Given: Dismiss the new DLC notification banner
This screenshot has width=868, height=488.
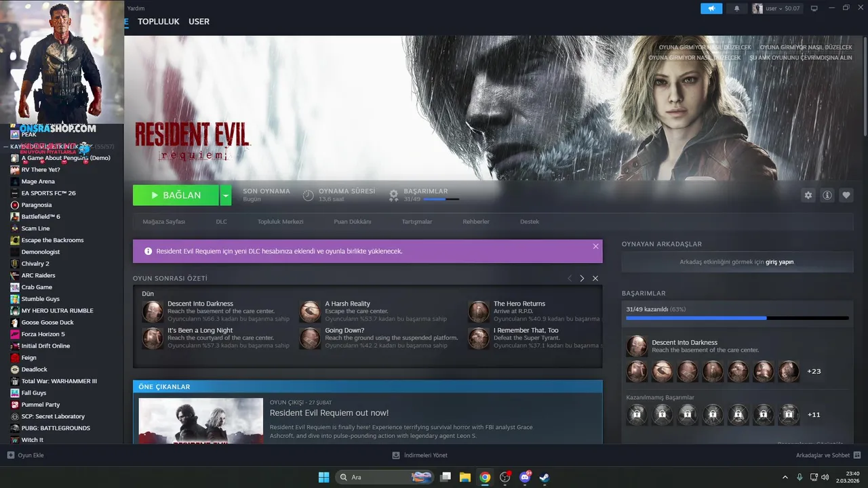Looking at the screenshot, I should click(595, 246).
